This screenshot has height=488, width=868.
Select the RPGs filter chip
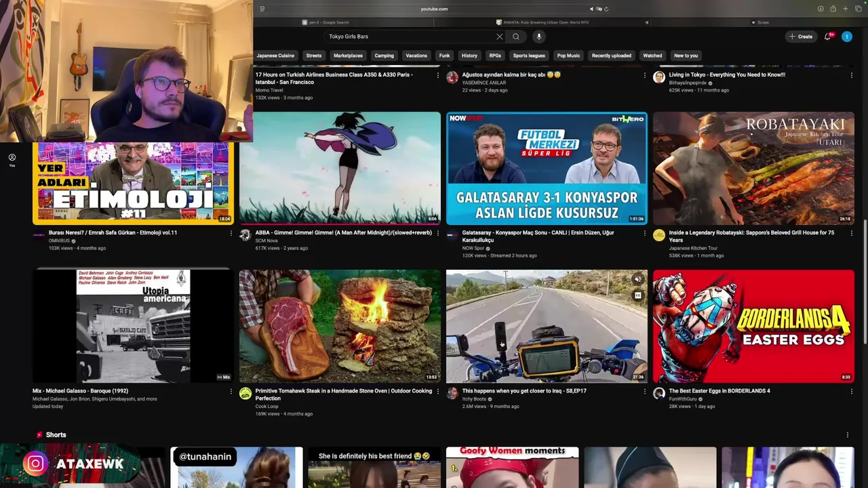tap(495, 56)
